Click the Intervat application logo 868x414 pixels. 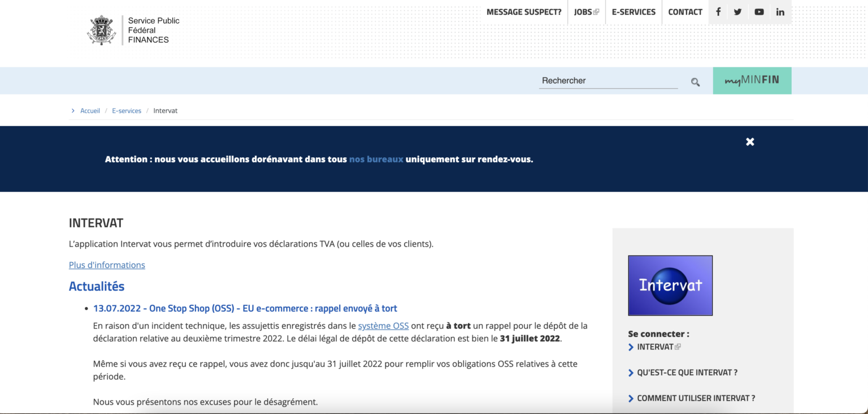pos(670,285)
